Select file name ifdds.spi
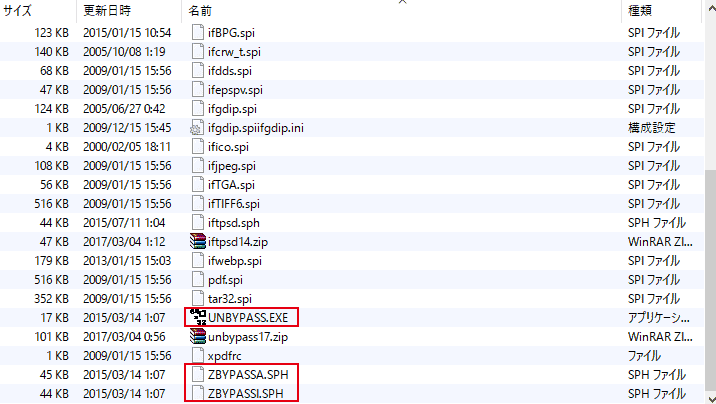This screenshot has width=716, height=404. click(230, 71)
